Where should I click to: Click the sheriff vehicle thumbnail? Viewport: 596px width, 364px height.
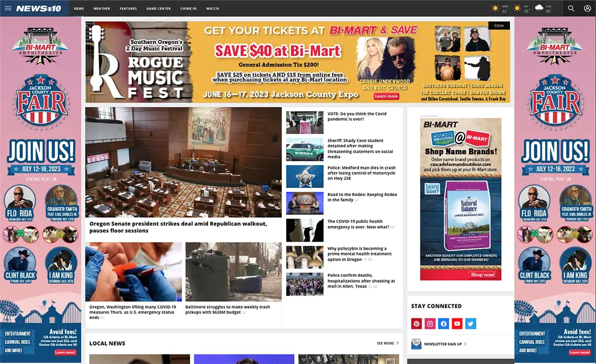coord(305,149)
